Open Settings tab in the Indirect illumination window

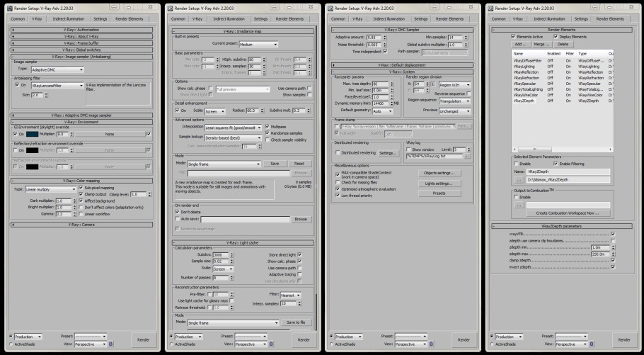[x=260, y=19]
